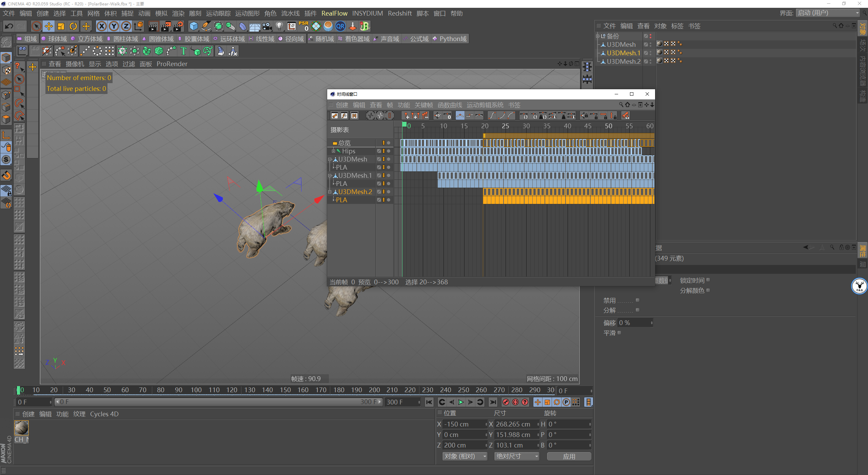Toggle the 锁定时间 checkbox

coord(708,280)
